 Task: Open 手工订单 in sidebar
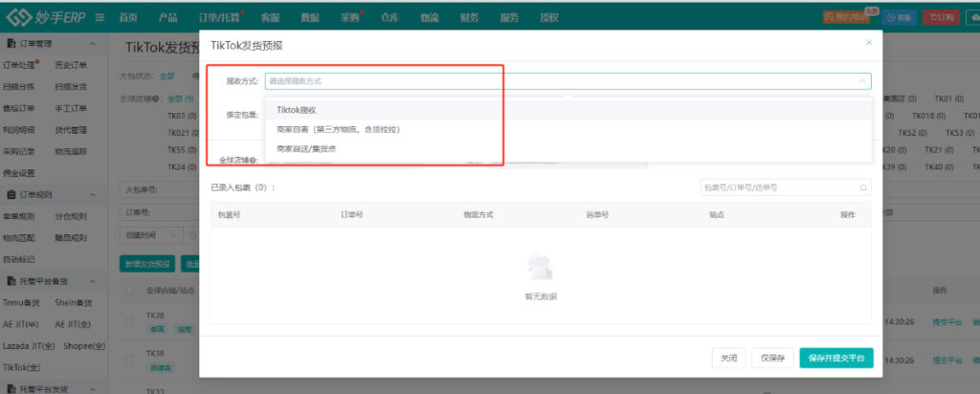pos(71,109)
